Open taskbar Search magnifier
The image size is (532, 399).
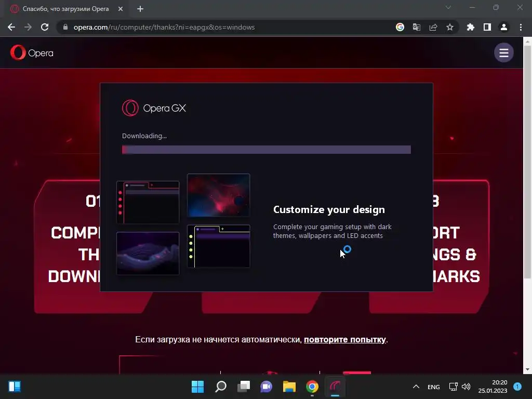tap(220, 387)
